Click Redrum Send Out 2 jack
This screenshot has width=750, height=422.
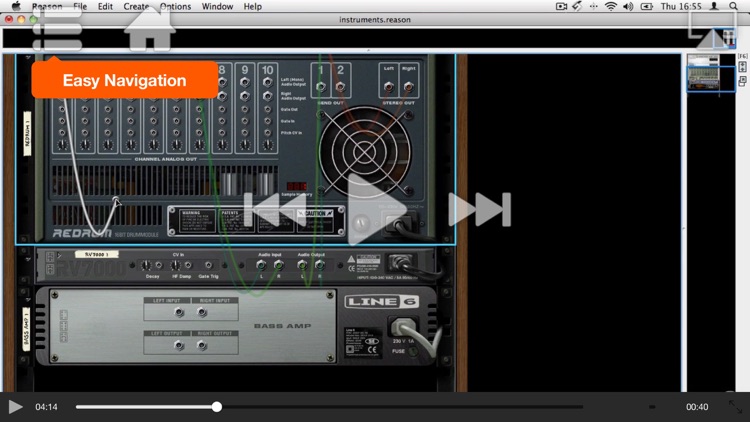point(340,87)
